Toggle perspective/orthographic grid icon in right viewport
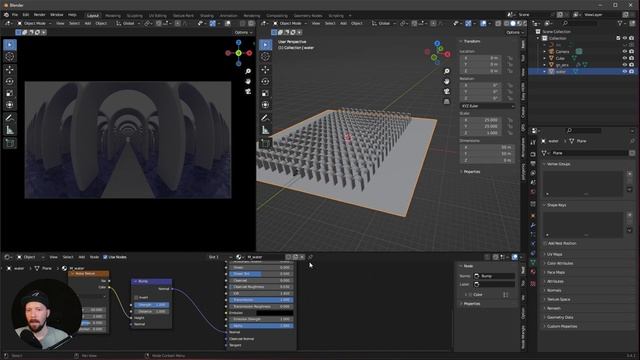The height and width of the screenshot is (360, 640). coord(447,102)
